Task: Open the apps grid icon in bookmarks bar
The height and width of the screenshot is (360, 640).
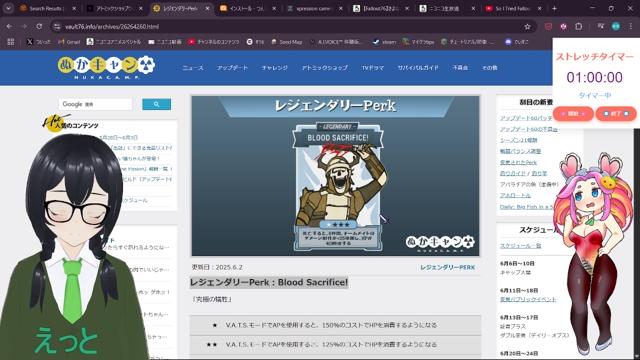Action: pyautogui.click(x=11, y=42)
